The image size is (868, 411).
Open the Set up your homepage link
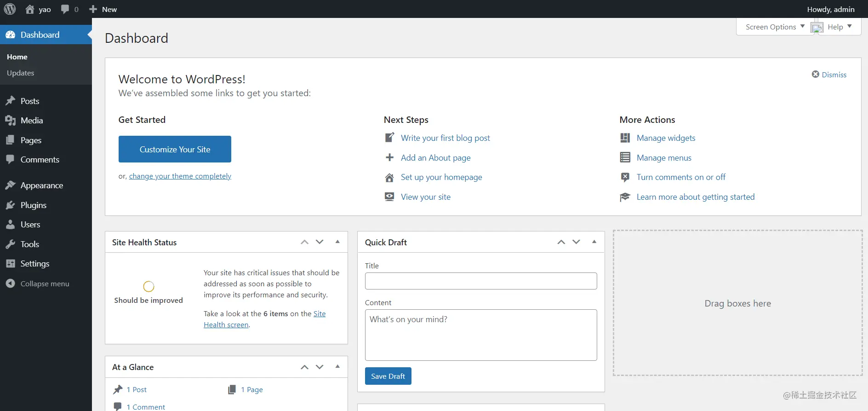[x=441, y=177]
